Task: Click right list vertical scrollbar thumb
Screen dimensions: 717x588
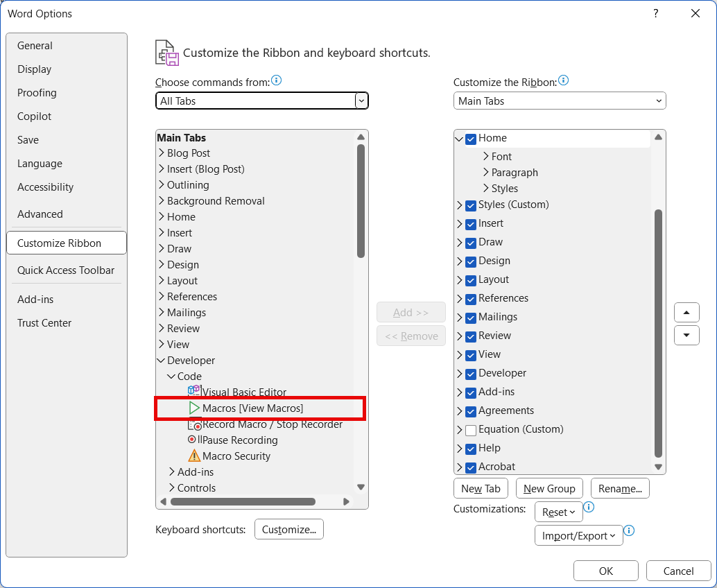Action: click(659, 334)
